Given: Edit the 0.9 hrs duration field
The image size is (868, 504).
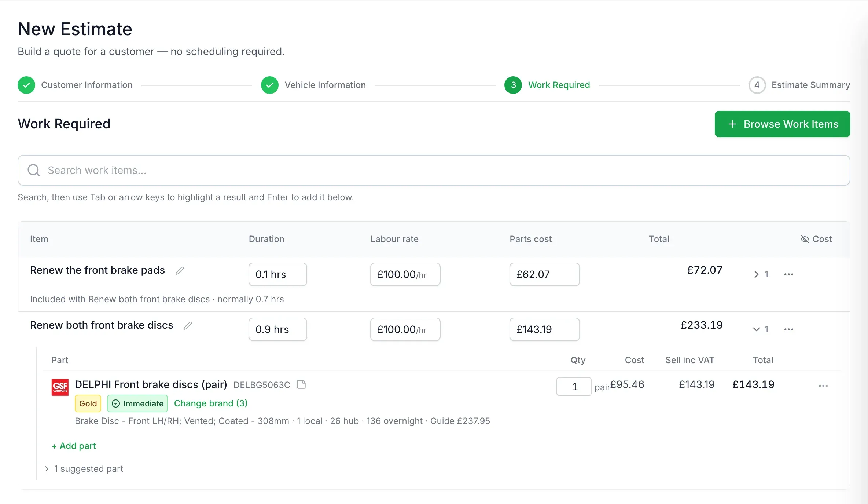Looking at the screenshot, I should coord(278,329).
